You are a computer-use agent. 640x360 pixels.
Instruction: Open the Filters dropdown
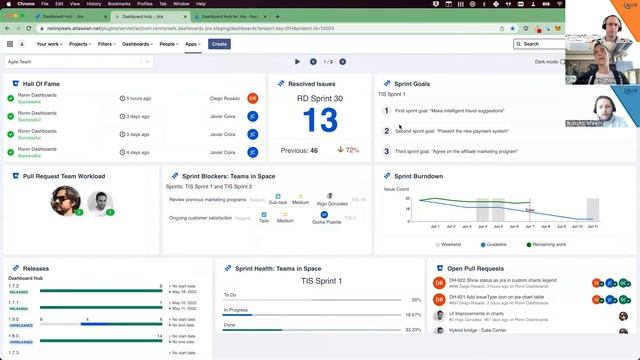click(x=107, y=44)
